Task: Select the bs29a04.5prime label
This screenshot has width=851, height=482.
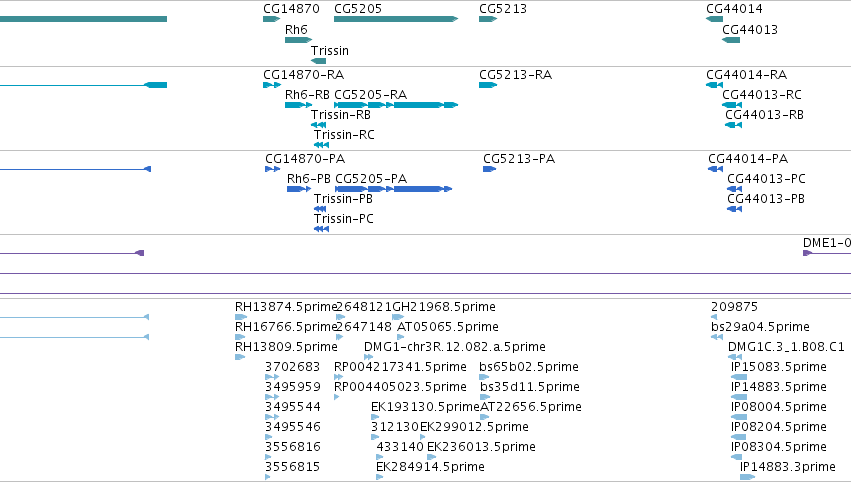Action: (x=760, y=327)
